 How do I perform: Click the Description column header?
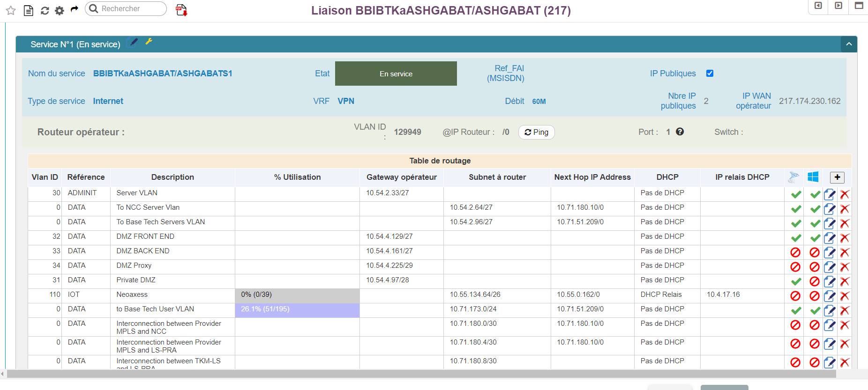point(172,177)
